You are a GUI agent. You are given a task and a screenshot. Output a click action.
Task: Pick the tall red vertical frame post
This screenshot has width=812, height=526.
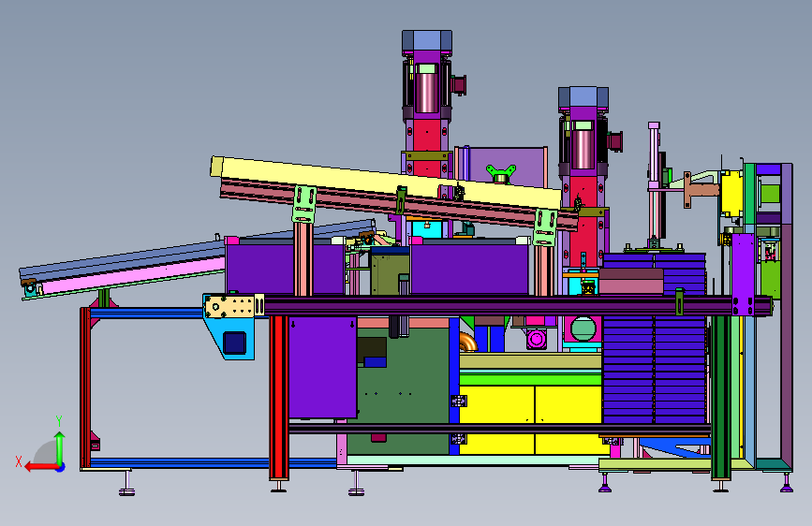278,398
